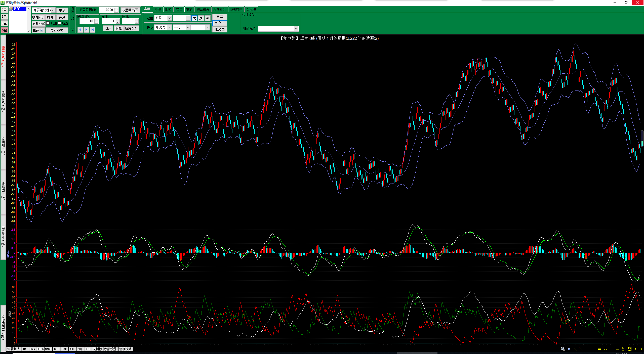The image size is (644, 354).
Task: Click the 走势图 button
Action: click(x=220, y=29)
